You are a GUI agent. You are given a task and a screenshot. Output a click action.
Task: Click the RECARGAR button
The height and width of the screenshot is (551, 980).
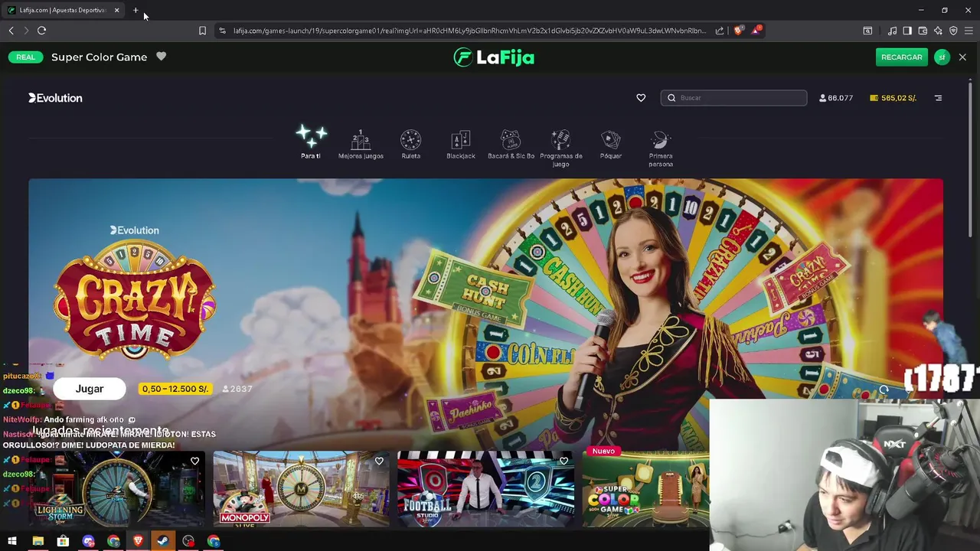(901, 57)
